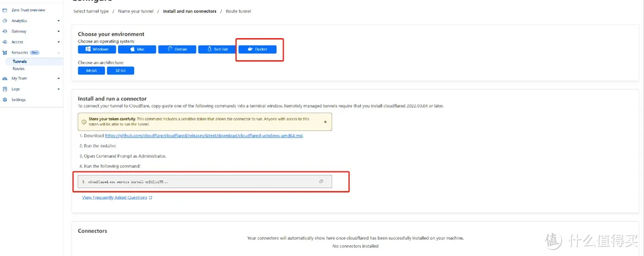Go to Tunnels in the sidebar
This screenshot has height=256, width=644.
(20, 61)
